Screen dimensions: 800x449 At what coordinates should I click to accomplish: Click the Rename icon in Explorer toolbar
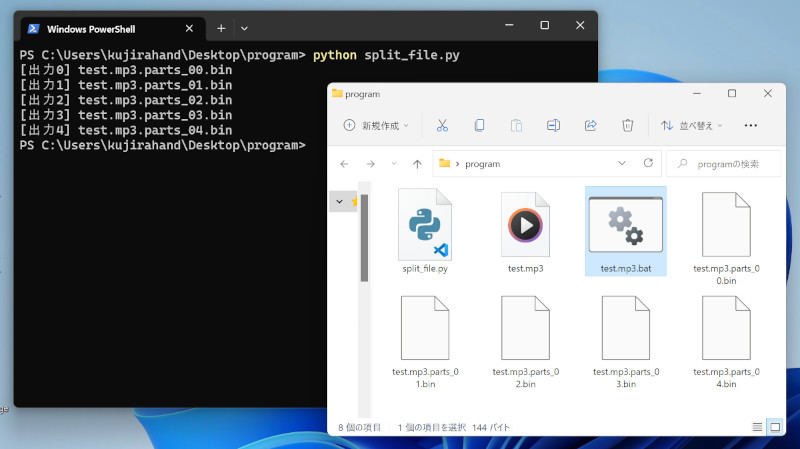[553, 125]
